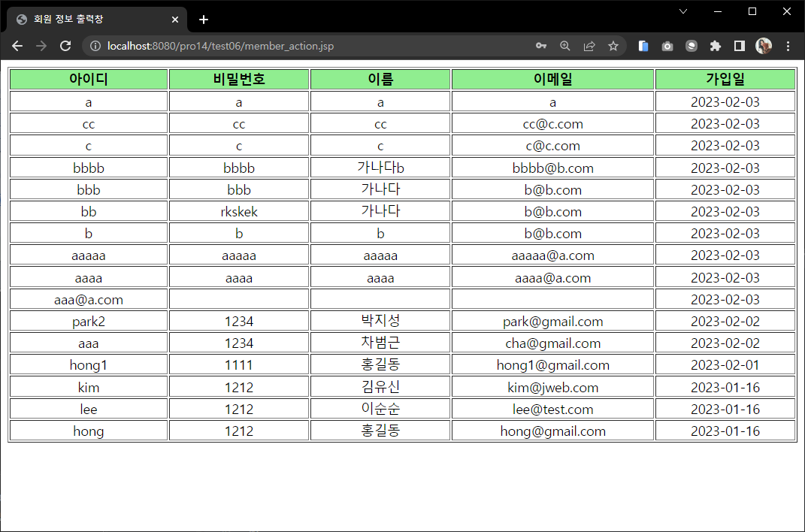This screenshot has width=805, height=532.
Task: Open the Extensions puzzle piece menu
Action: click(716, 46)
